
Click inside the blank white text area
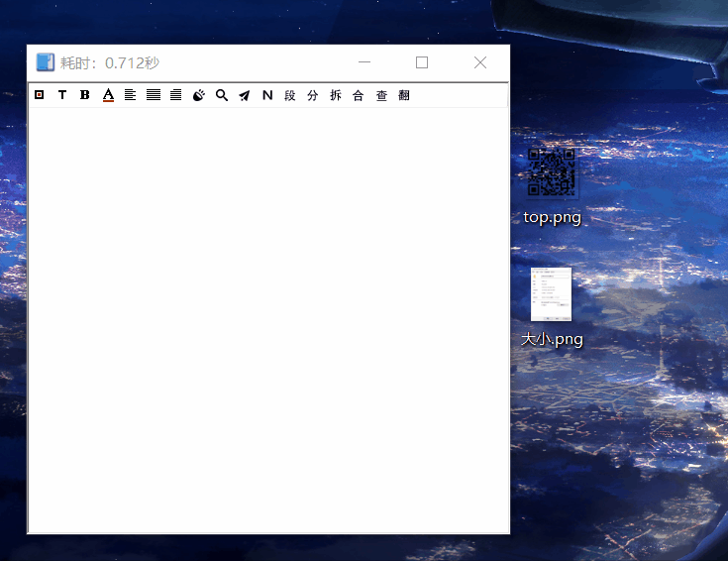pyautogui.click(x=267, y=317)
